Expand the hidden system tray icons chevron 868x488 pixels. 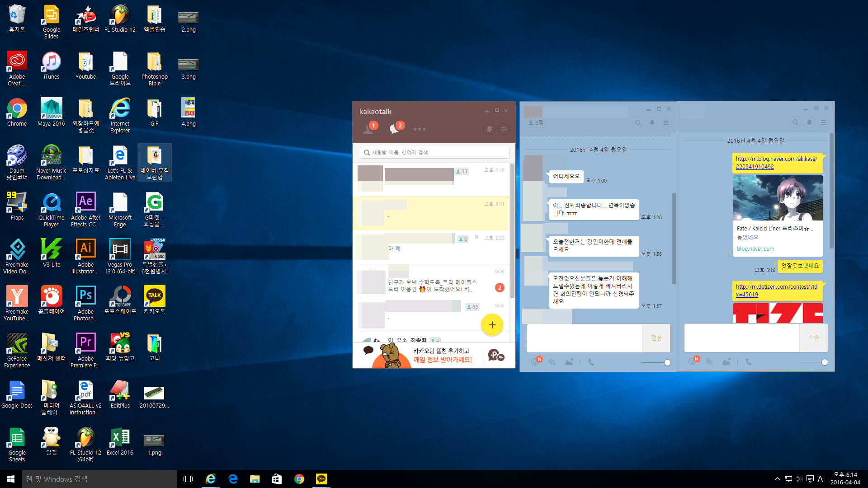coord(777,479)
